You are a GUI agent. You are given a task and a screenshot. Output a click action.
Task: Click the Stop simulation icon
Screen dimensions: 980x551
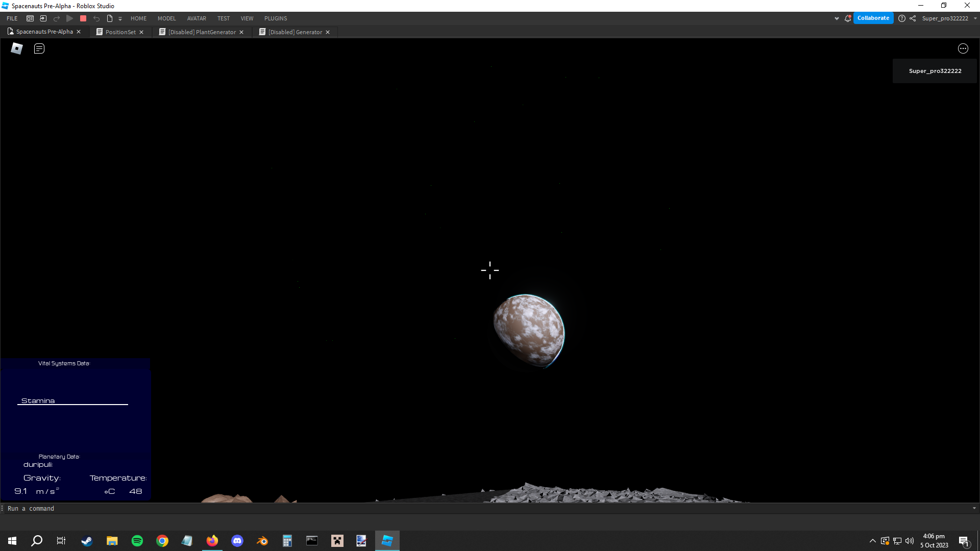pos(83,18)
